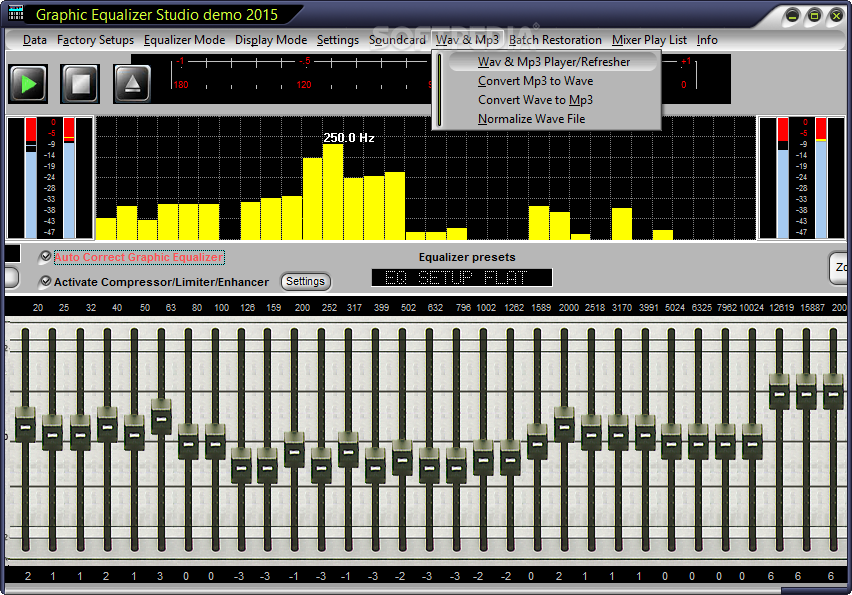Click the 502 Hz band slider knob
This screenshot has height=595, width=852.
coord(403,458)
